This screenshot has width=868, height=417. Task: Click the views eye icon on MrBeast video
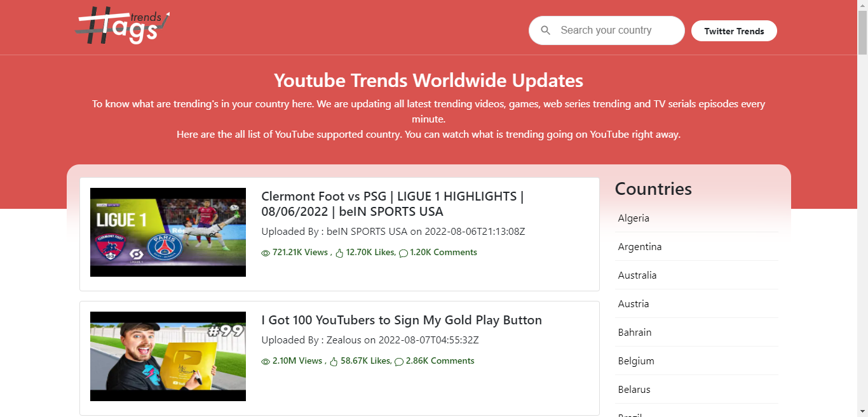[x=265, y=361]
